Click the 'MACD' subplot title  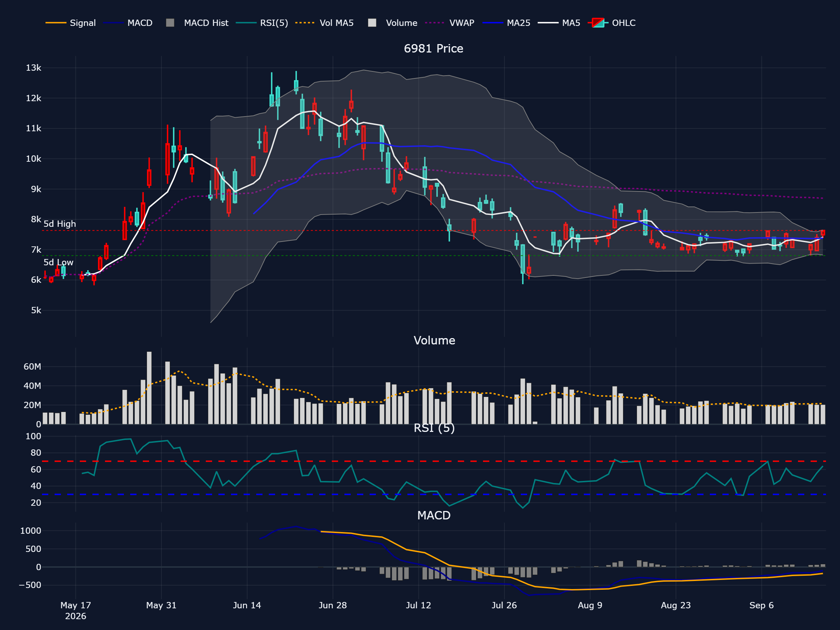pyautogui.click(x=434, y=515)
